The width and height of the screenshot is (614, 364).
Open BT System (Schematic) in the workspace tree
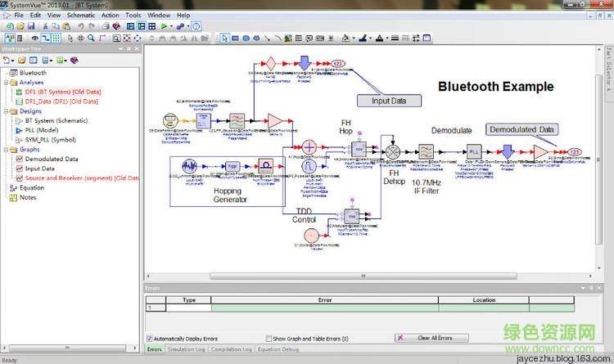pyautogui.click(x=50, y=120)
